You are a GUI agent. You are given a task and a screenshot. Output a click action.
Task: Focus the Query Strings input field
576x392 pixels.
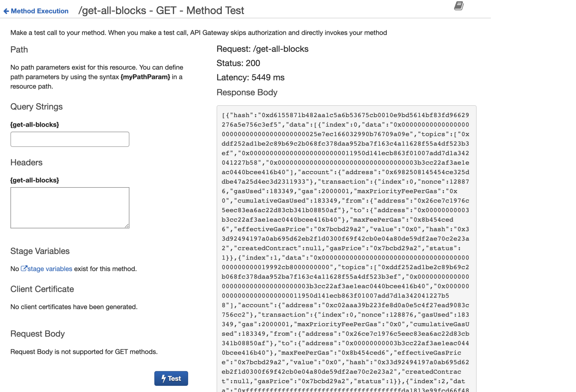click(70, 139)
